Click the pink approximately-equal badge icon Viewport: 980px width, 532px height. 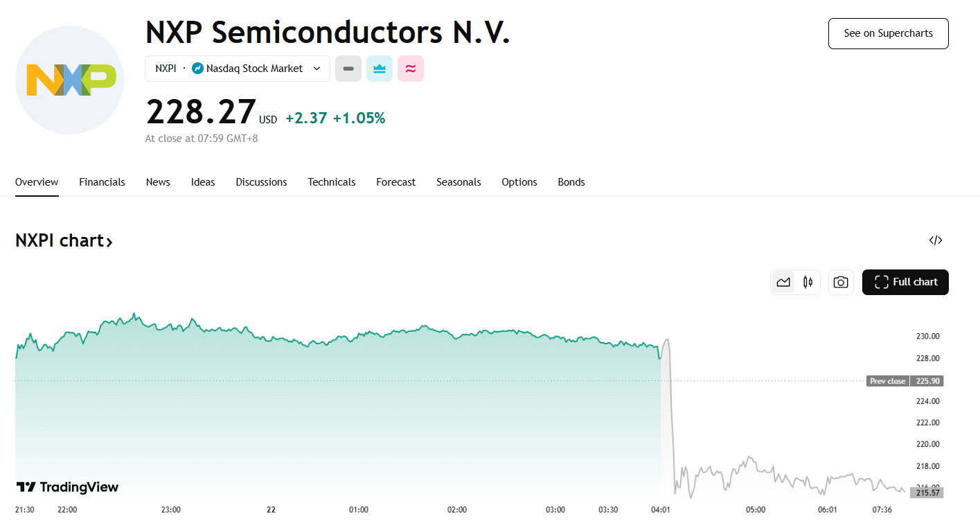[411, 69]
